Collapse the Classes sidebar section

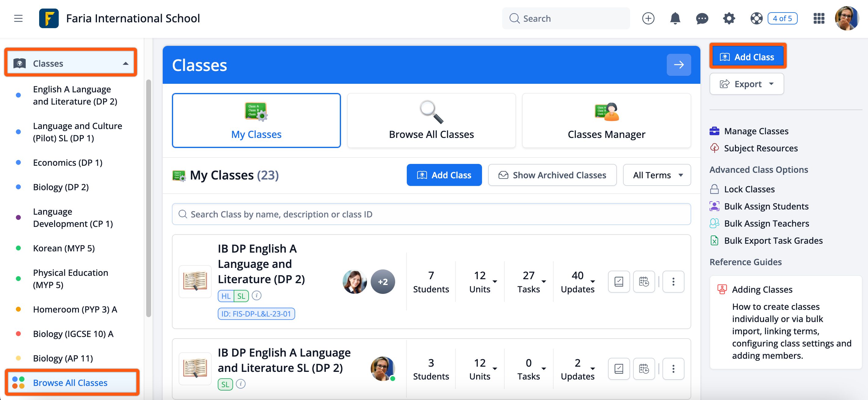tap(71, 63)
